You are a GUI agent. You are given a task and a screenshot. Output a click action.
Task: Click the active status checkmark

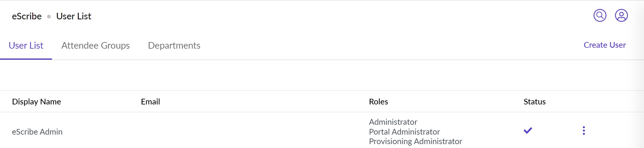pos(528,131)
